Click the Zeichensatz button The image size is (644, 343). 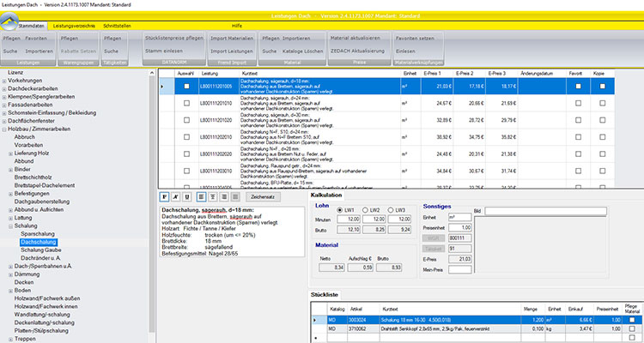263,196
